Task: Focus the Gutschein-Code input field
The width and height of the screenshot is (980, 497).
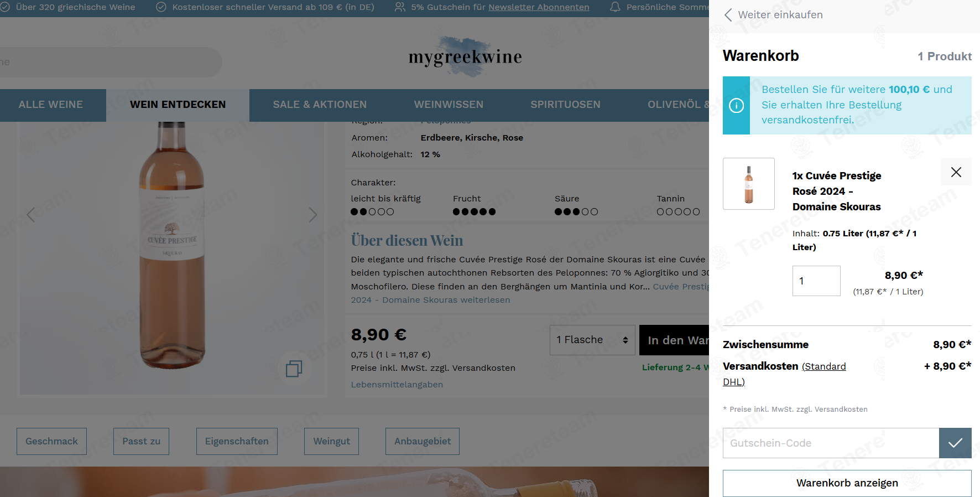Action: [x=831, y=443]
